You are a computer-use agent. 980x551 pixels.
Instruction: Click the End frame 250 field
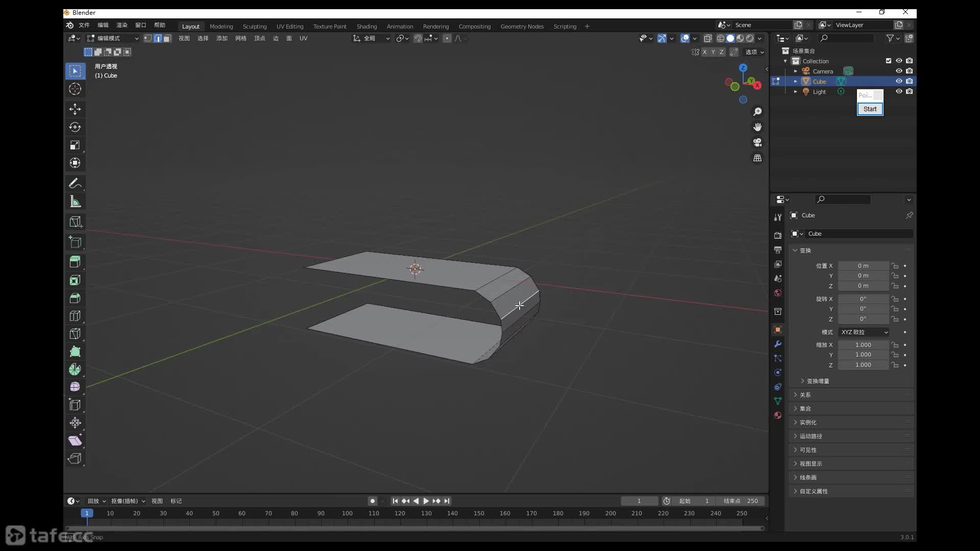click(740, 501)
